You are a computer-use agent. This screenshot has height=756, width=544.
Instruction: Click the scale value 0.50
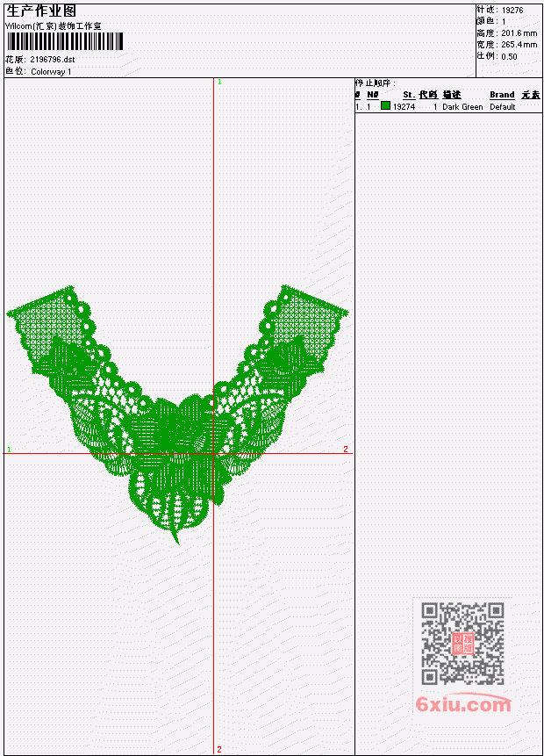(509, 56)
